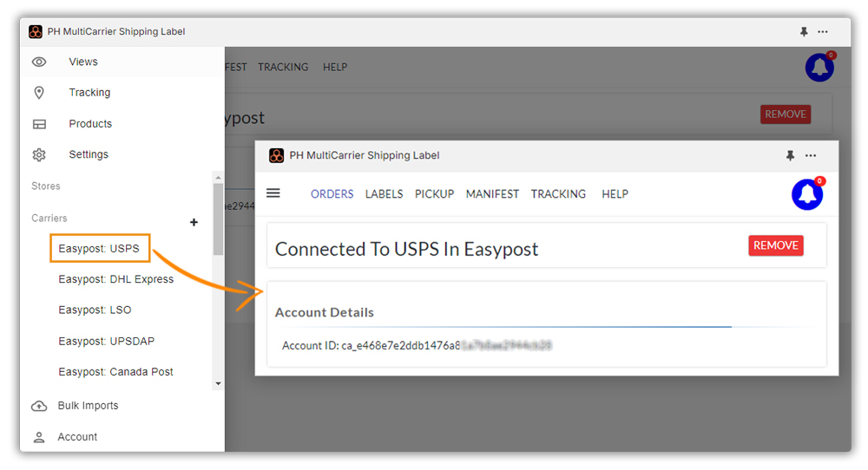Select the MANIFEST tab in inset window
This screenshot has width=868, height=470.
coord(492,194)
